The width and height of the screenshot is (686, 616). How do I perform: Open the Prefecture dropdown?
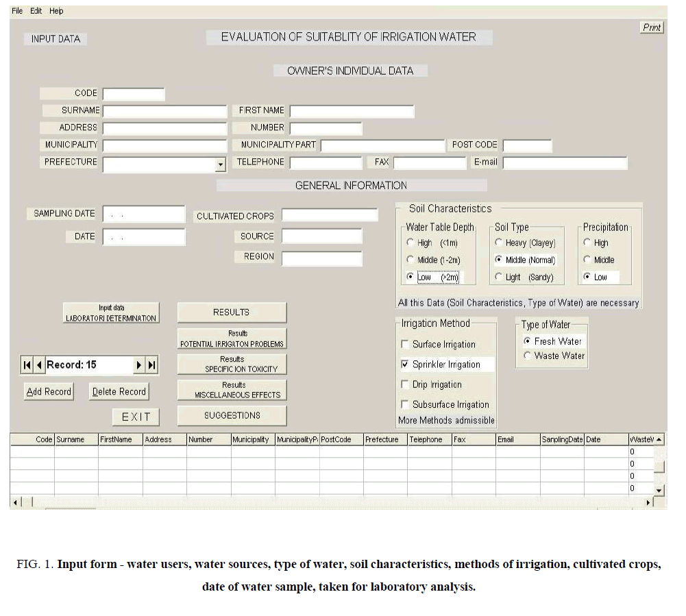[221, 164]
